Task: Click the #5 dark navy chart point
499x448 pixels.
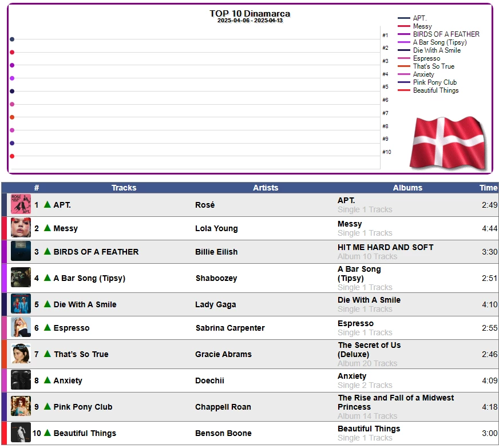Action: pyautogui.click(x=12, y=92)
